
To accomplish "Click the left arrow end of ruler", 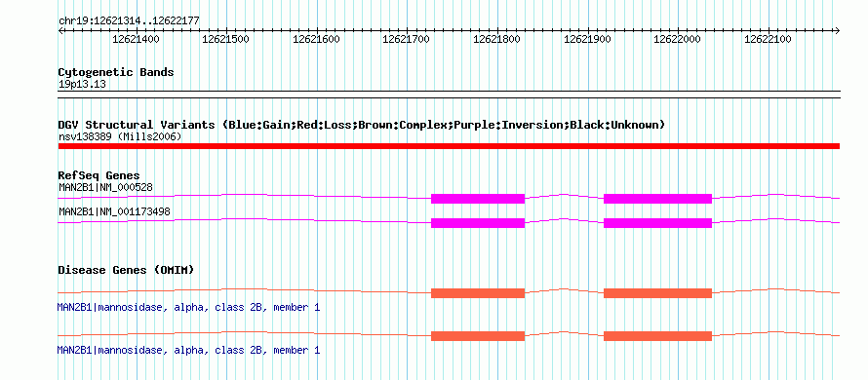I will click(60, 30).
